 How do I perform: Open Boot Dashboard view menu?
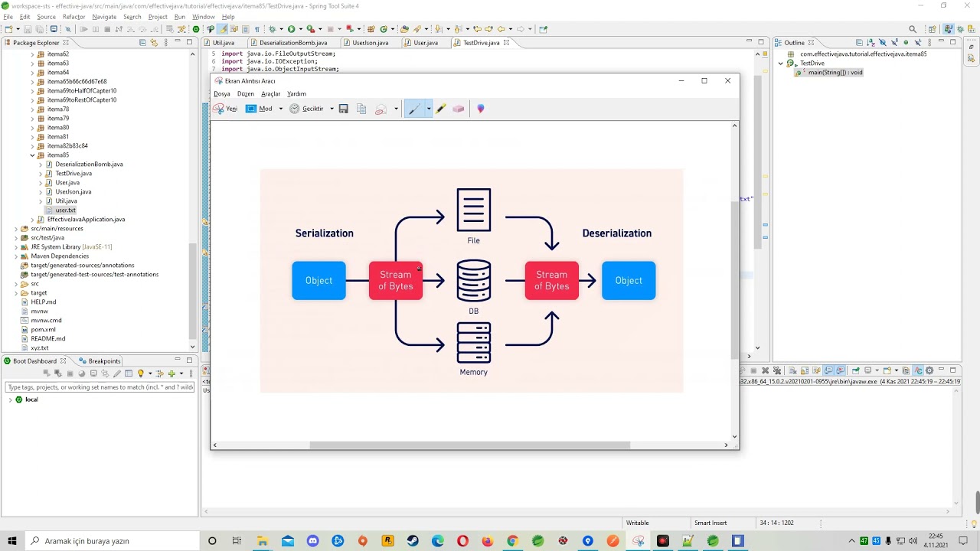(x=191, y=373)
